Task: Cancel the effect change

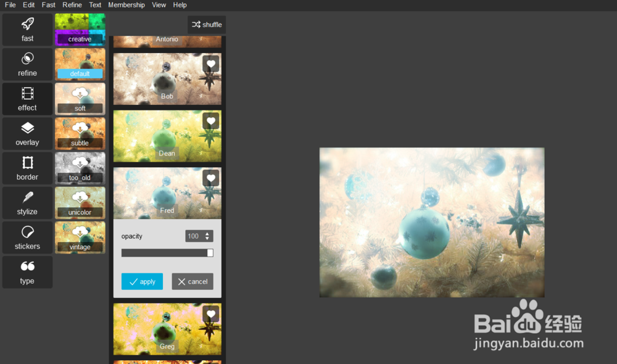Action: pyautogui.click(x=193, y=281)
